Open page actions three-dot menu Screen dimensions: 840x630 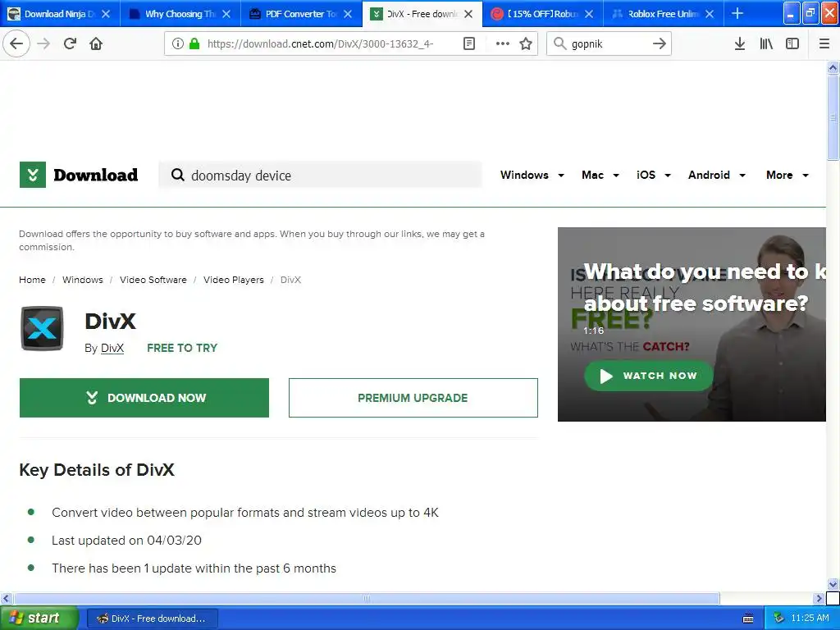[503, 43]
